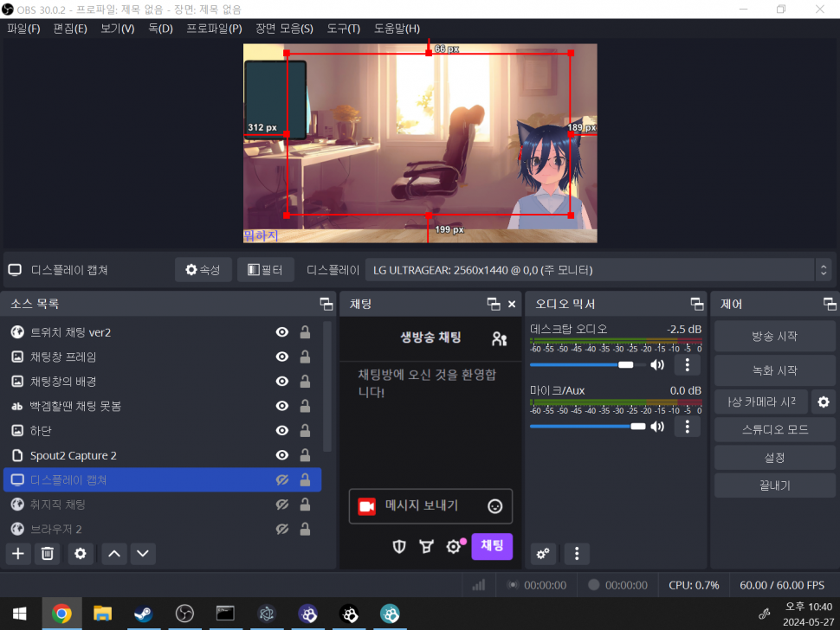Viewport: 840px width, 630px height.
Task: Send chat with purple 채팅 button
Action: 492,546
